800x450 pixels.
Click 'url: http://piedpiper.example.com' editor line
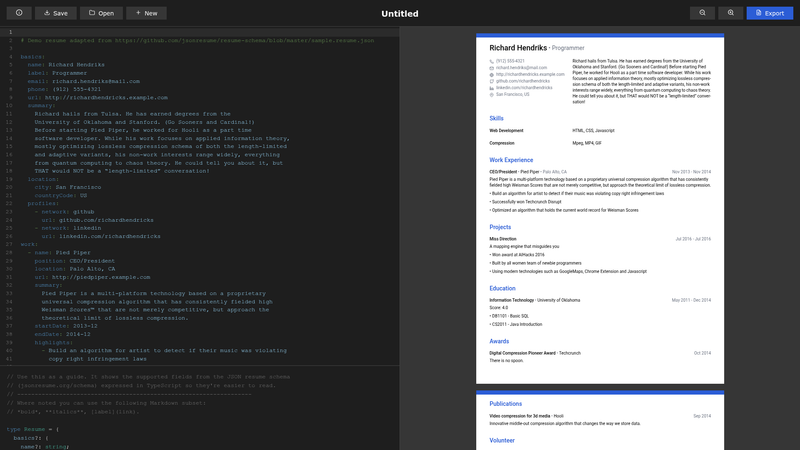(92, 277)
